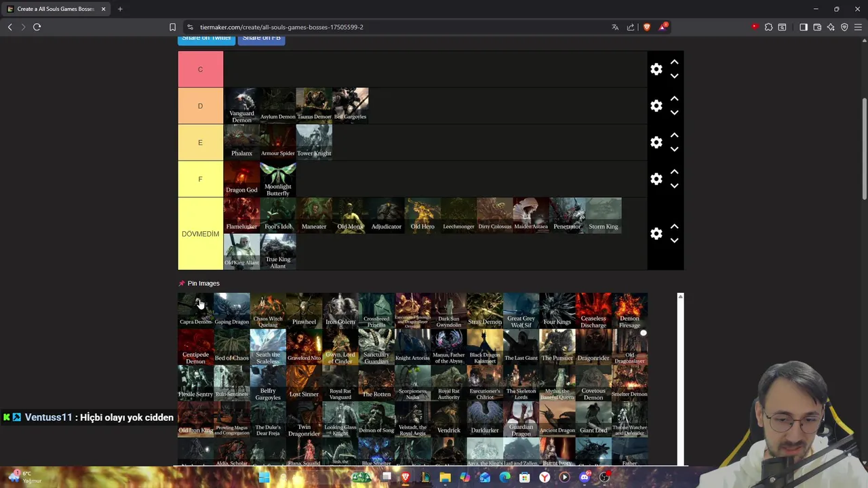Select the Vanguard Demon boss image

pyautogui.click(x=241, y=106)
